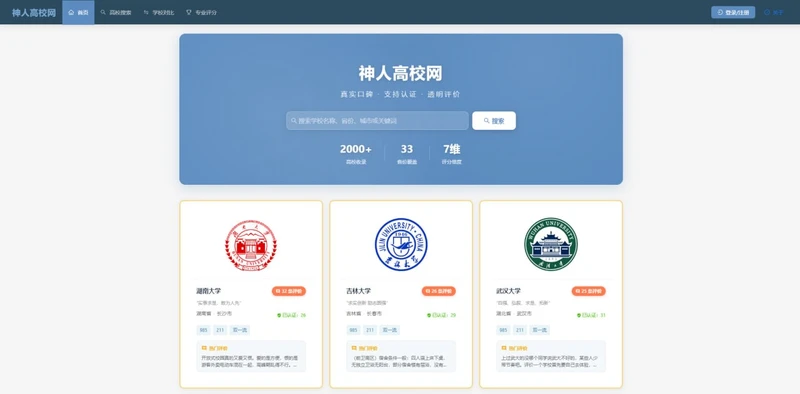
Task: Open the 首页 home tab
Action: 78,12
